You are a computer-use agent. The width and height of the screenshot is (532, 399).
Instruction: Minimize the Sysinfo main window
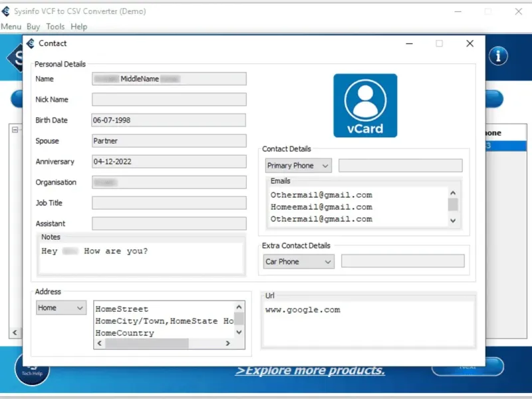pyautogui.click(x=458, y=11)
